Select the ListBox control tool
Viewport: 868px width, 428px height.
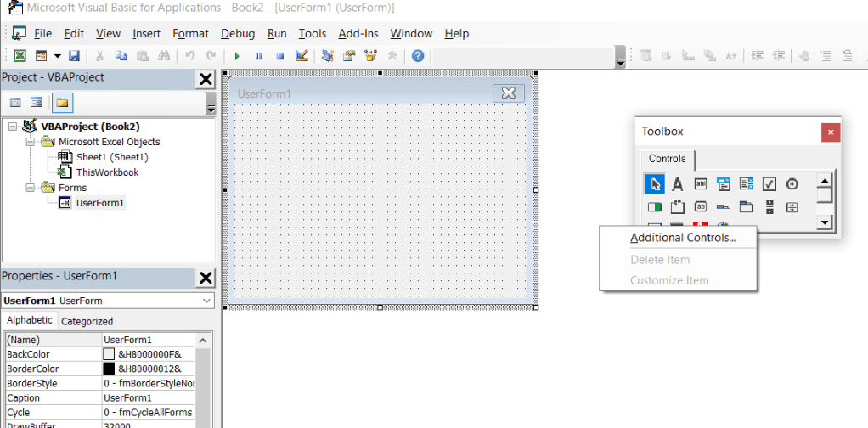pyautogui.click(x=747, y=183)
